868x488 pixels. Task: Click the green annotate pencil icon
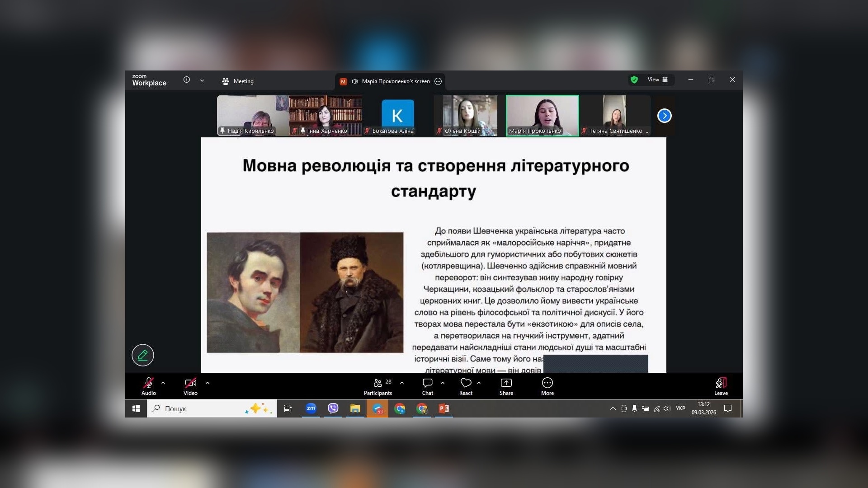[142, 355]
